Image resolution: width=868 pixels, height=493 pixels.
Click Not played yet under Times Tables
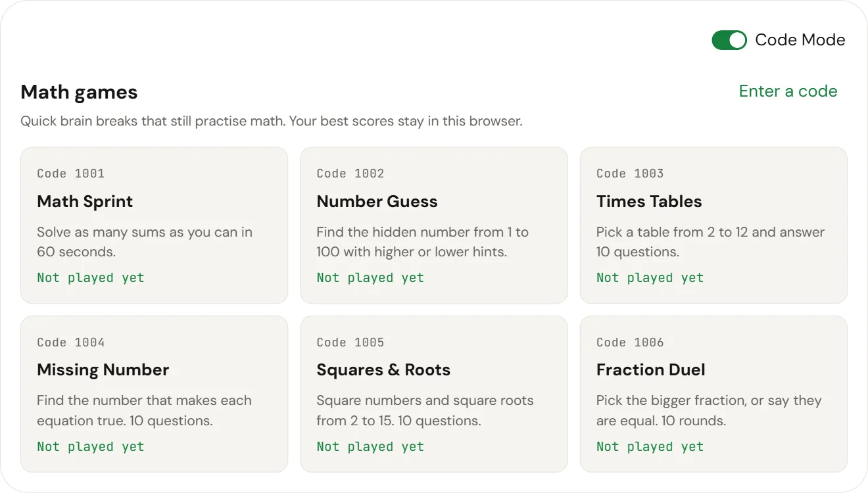pos(650,277)
